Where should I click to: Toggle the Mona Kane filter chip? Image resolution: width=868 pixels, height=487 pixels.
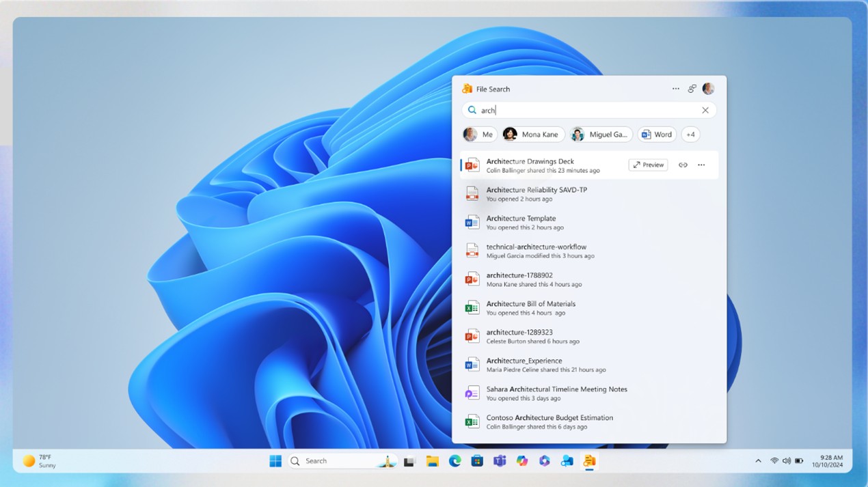533,135
